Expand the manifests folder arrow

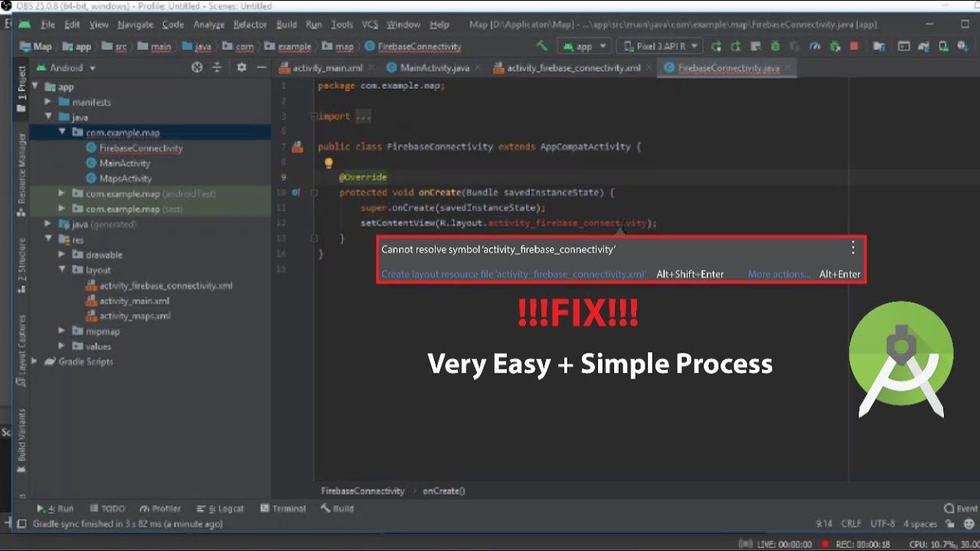47,102
